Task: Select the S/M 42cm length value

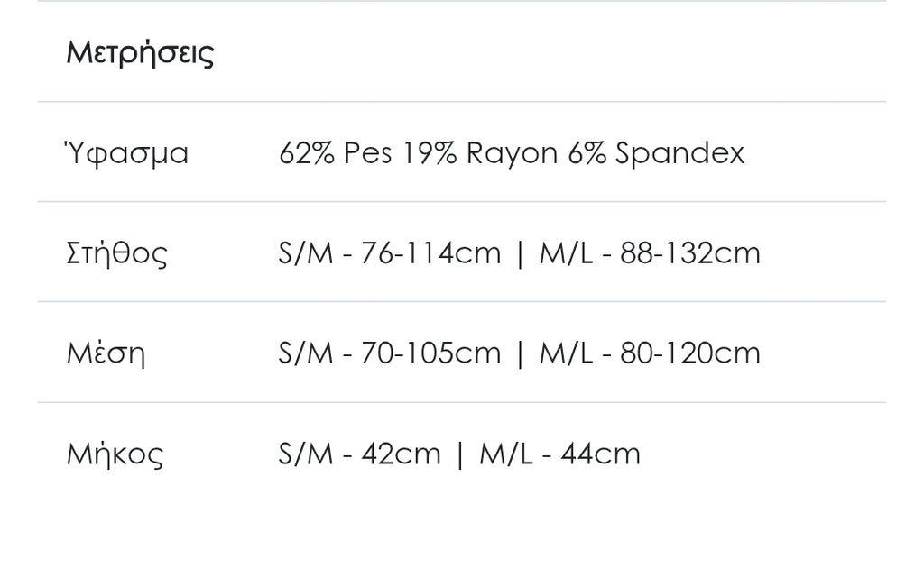Action: (x=359, y=453)
